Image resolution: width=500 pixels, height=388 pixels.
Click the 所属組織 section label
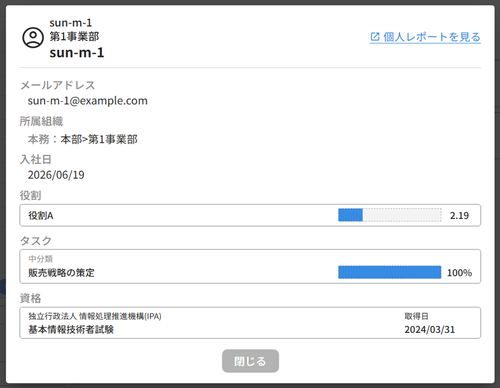coord(41,121)
